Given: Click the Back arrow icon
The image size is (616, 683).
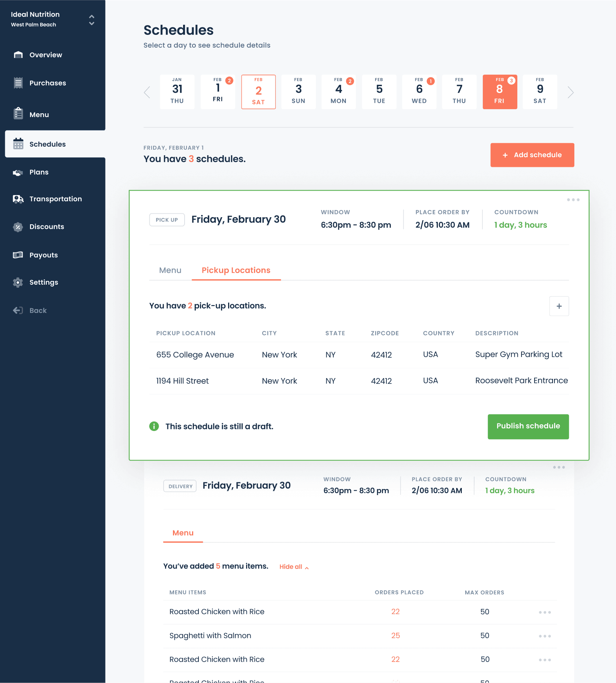Looking at the screenshot, I should tap(18, 311).
